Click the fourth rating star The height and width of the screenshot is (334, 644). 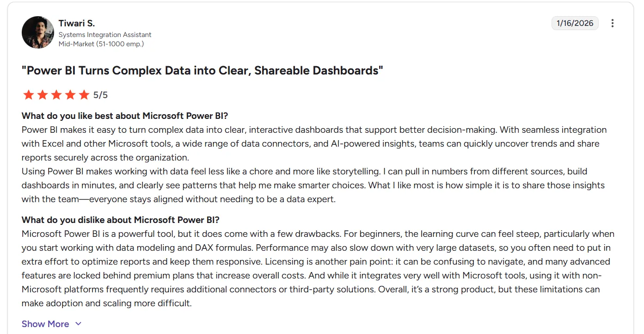pos(70,95)
